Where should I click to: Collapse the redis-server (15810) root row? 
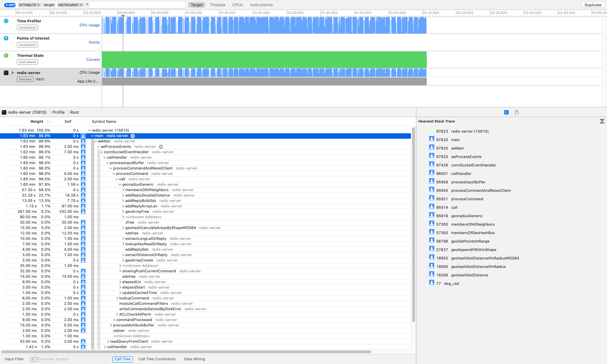(89, 130)
